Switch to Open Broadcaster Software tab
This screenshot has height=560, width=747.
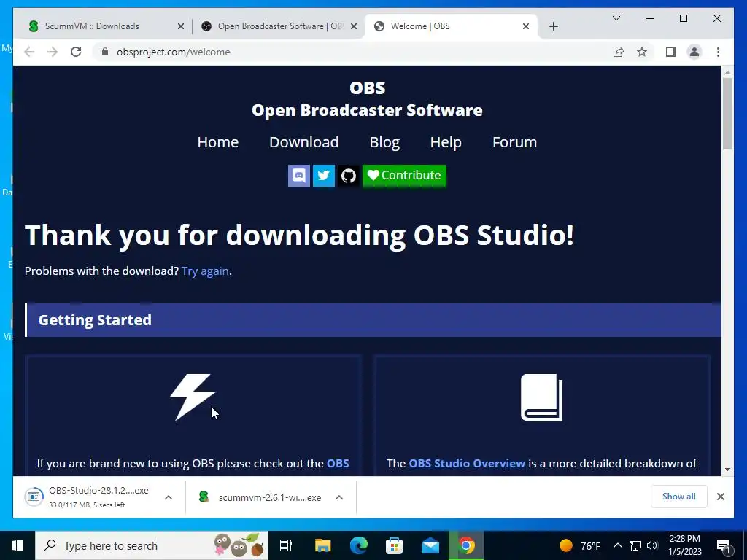tap(279, 26)
